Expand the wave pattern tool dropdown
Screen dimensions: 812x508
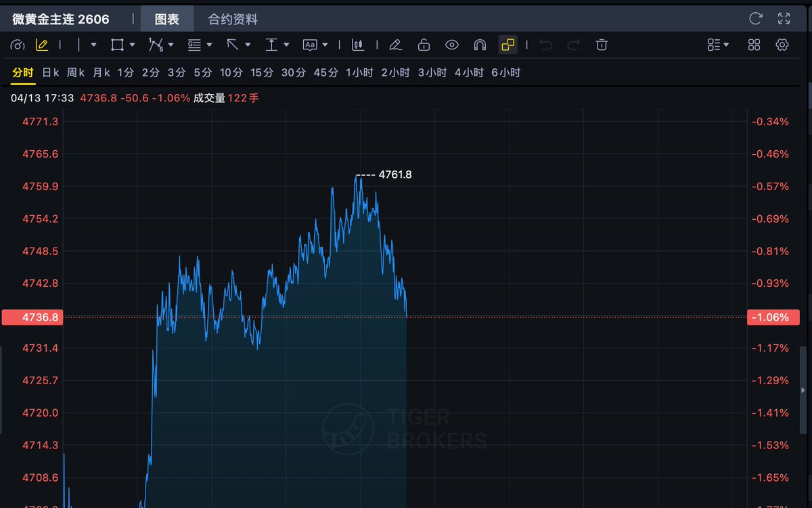171,45
